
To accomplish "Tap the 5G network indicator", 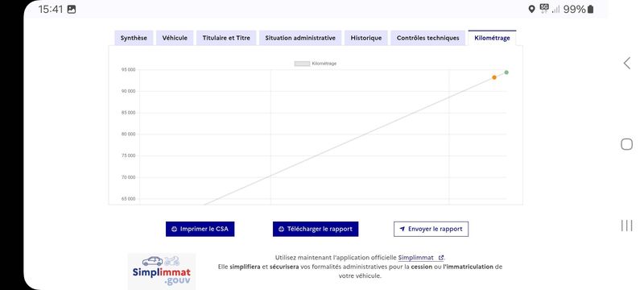I will tap(544, 9).
